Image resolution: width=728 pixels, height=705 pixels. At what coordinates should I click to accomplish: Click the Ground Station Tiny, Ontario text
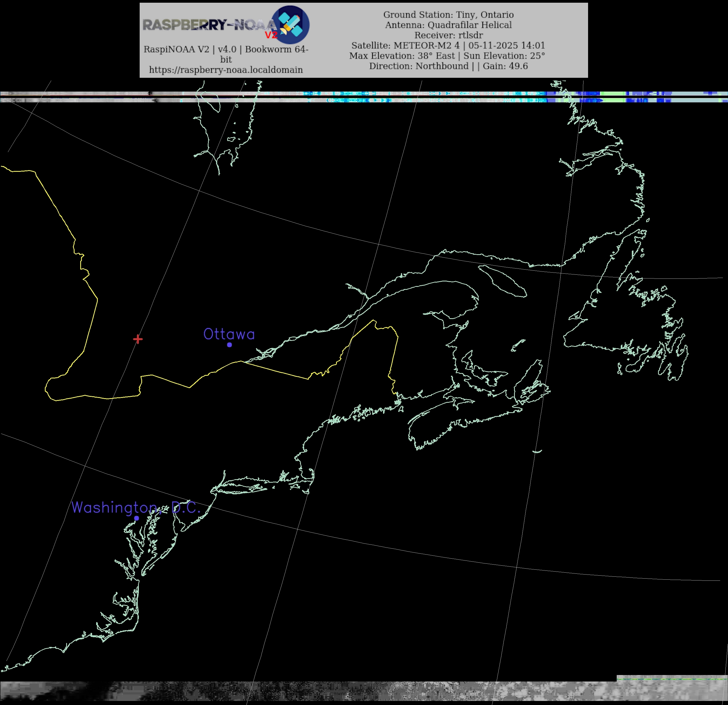tap(448, 15)
